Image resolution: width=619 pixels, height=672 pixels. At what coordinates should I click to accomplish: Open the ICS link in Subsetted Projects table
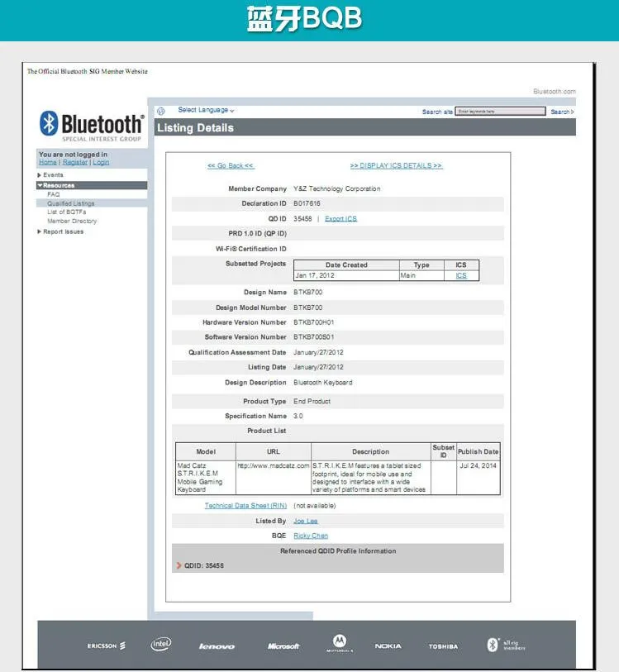461,275
